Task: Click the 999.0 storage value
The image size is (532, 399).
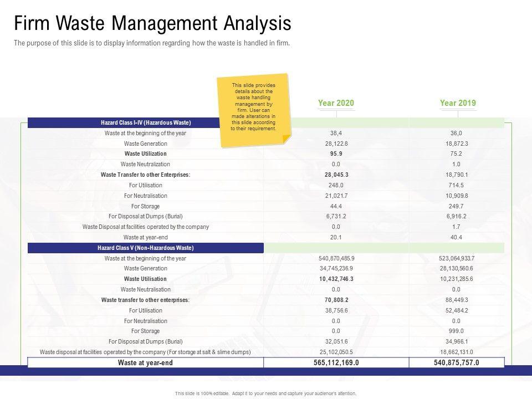Action: (x=458, y=331)
